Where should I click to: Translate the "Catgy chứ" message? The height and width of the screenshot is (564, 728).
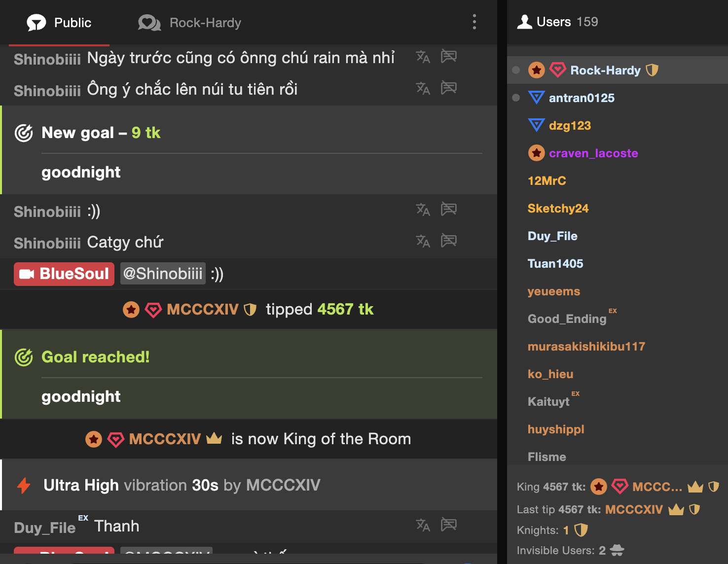click(423, 241)
